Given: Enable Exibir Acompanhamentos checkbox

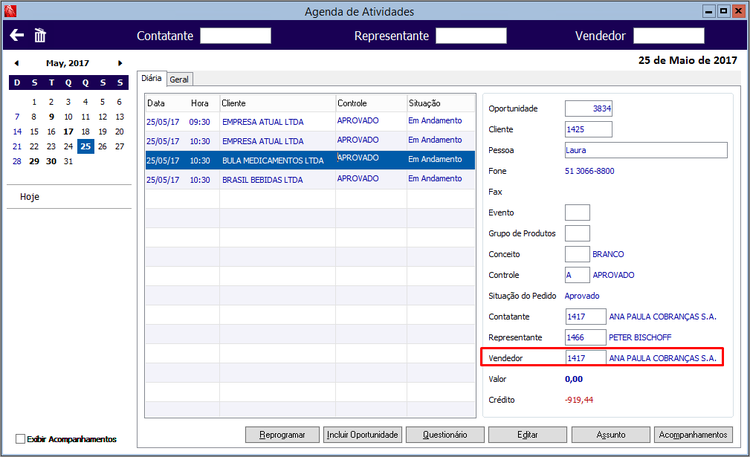Looking at the screenshot, I should (20, 439).
